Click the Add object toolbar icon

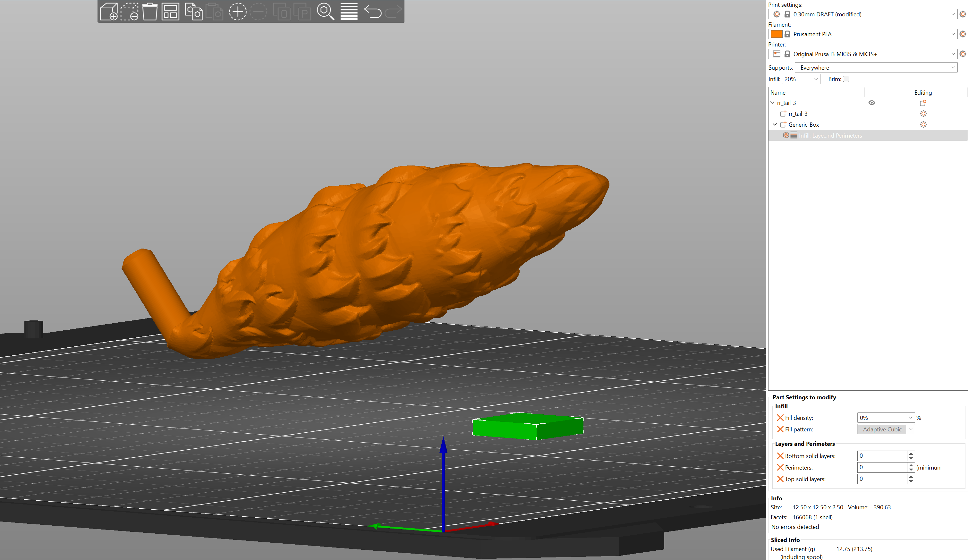(x=109, y=12)
